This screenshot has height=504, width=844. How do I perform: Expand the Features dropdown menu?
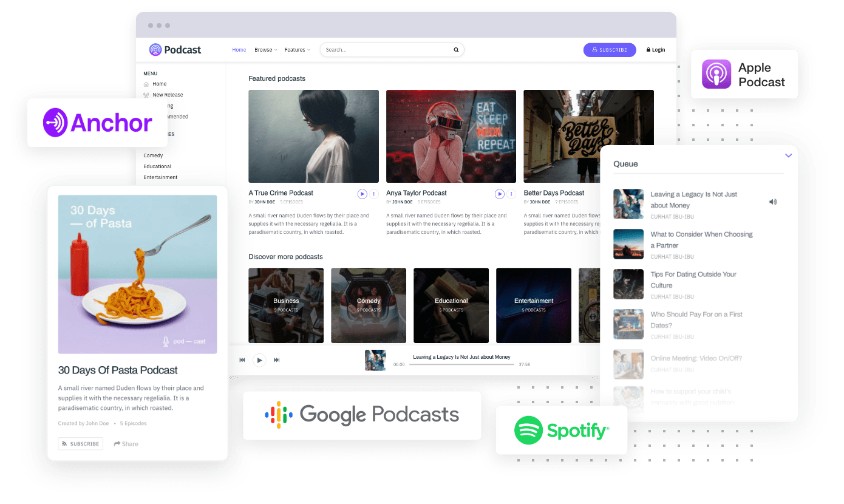297,50
